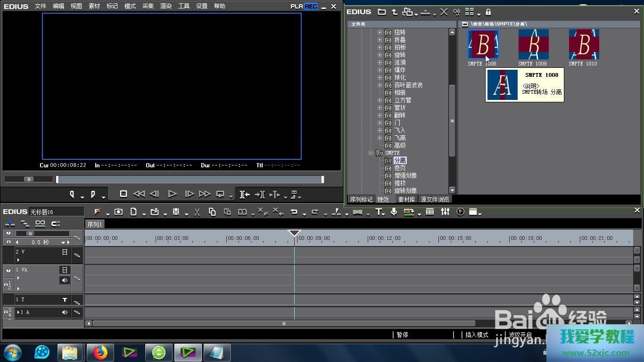Switch to the 素材库 tab
The height and width of the screenshot is (362, 644).
click(x=406, y=199)
